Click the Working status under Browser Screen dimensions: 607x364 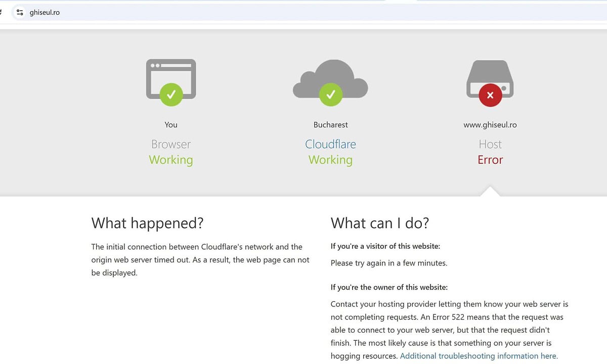[x=171, y=160]
